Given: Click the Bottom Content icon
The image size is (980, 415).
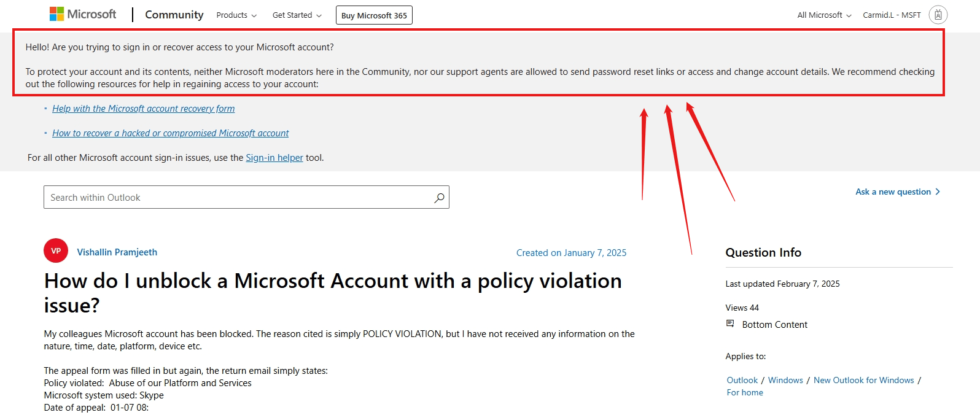Looking at the screenshot, I should [x=730, y=324].
